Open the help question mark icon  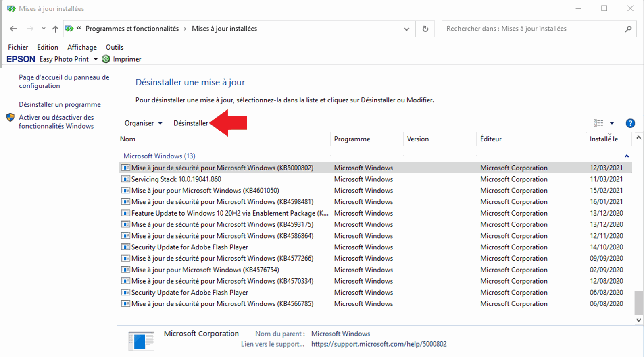(x=630, y=123)
